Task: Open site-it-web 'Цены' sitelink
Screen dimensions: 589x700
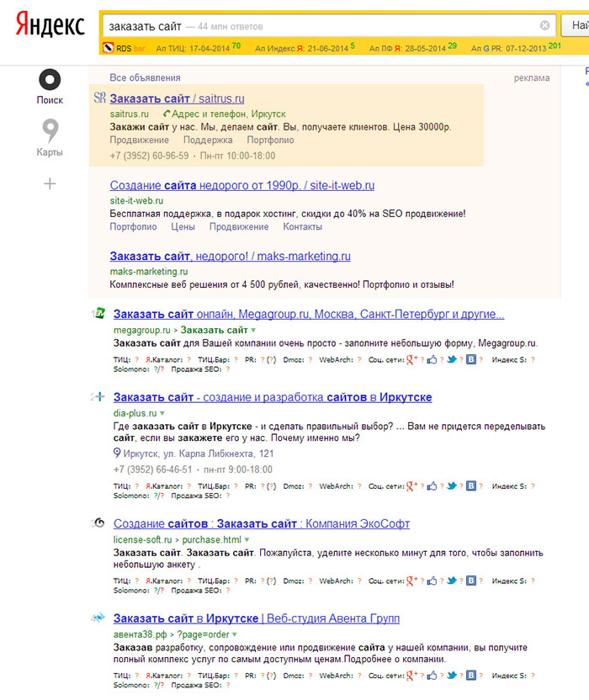Action: [183, 227]
